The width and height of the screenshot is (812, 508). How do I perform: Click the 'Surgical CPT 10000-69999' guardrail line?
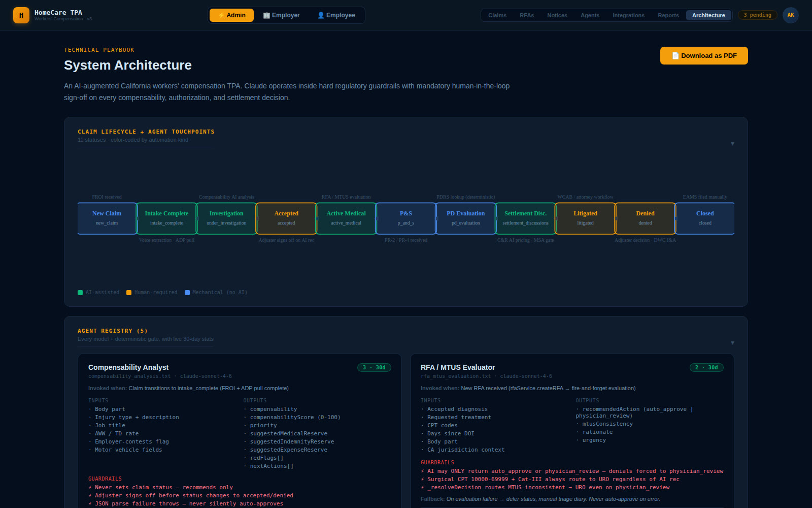550,480
